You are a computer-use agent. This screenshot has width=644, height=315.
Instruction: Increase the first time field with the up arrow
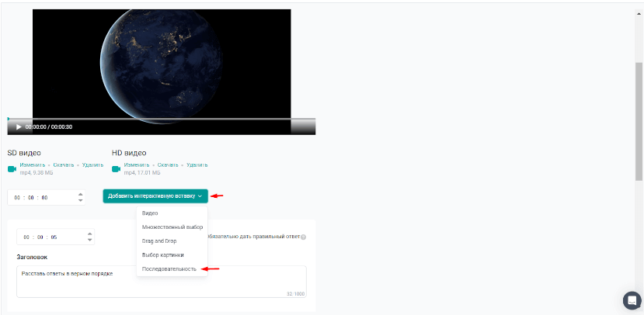pyautogui.click(x=81, y=194)
